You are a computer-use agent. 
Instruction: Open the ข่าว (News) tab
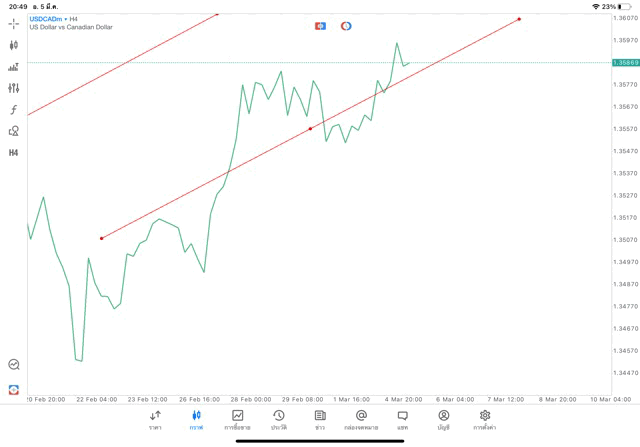[x=319, y=419]
